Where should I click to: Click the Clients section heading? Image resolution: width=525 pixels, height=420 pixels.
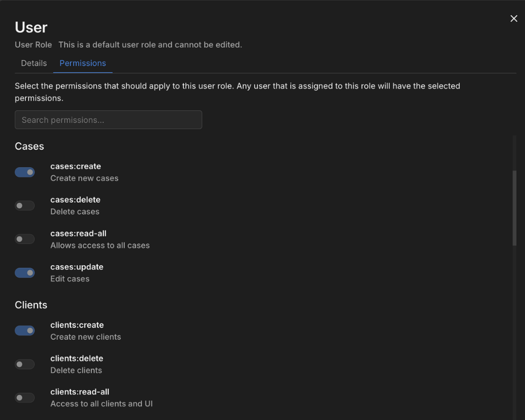[30, 305]
